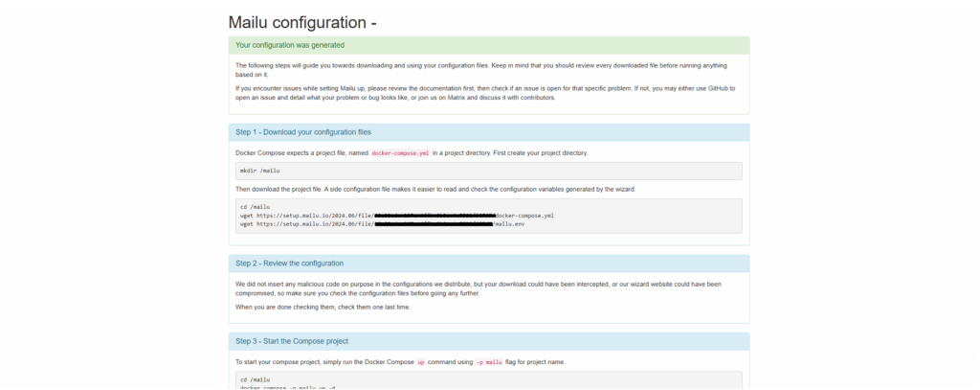
Task: Click the wget line ending in mailu.env
Action: [x=383, y=223]
